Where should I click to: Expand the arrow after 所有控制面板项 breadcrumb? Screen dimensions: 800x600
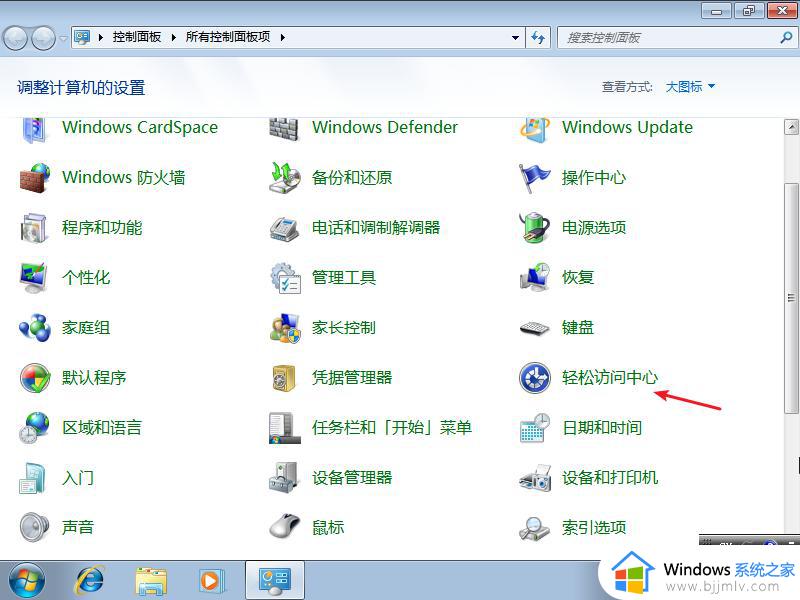pos(283,37)
